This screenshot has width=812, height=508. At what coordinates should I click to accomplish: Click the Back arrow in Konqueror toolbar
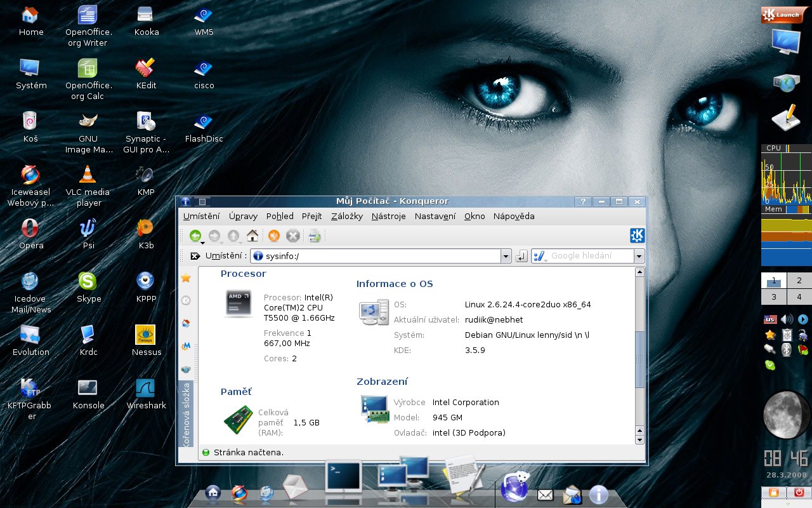tap(195, 236)
